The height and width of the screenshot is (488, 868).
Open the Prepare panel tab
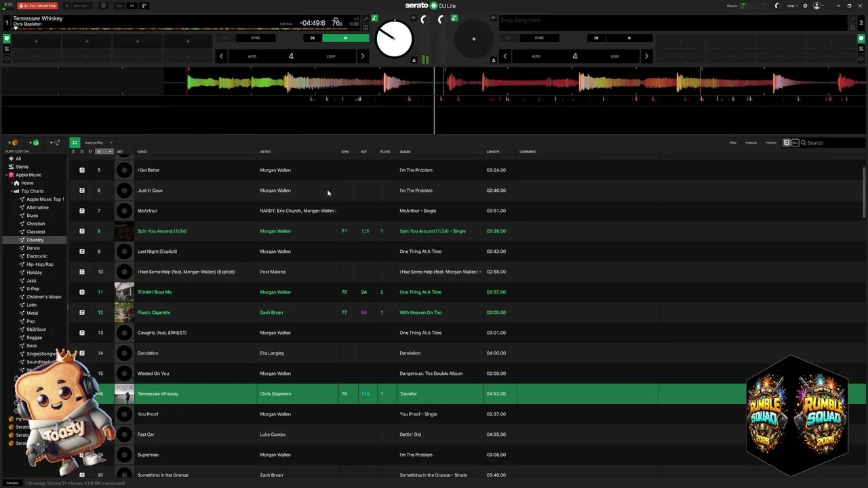(751, 142)
